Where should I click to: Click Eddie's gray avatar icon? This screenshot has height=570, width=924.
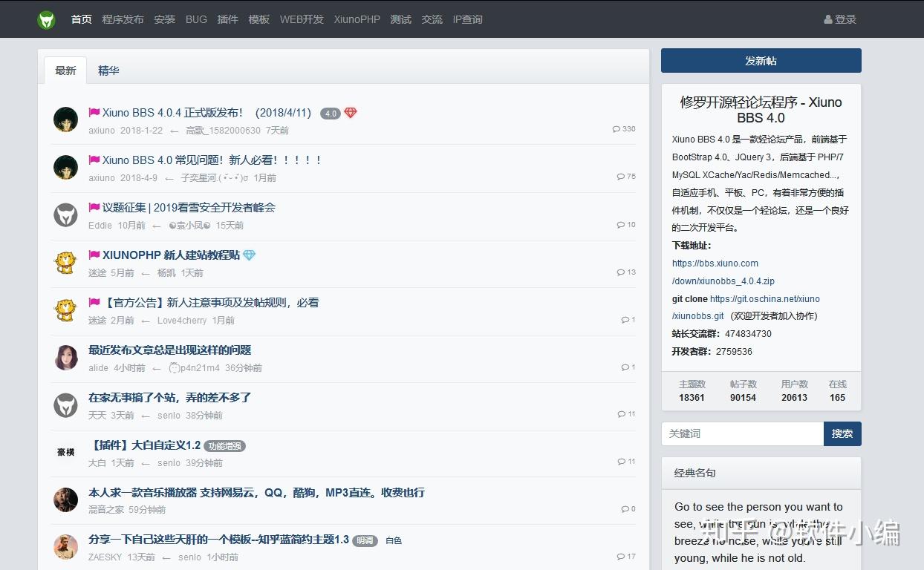pyautogui.click(x=66, y=215)
